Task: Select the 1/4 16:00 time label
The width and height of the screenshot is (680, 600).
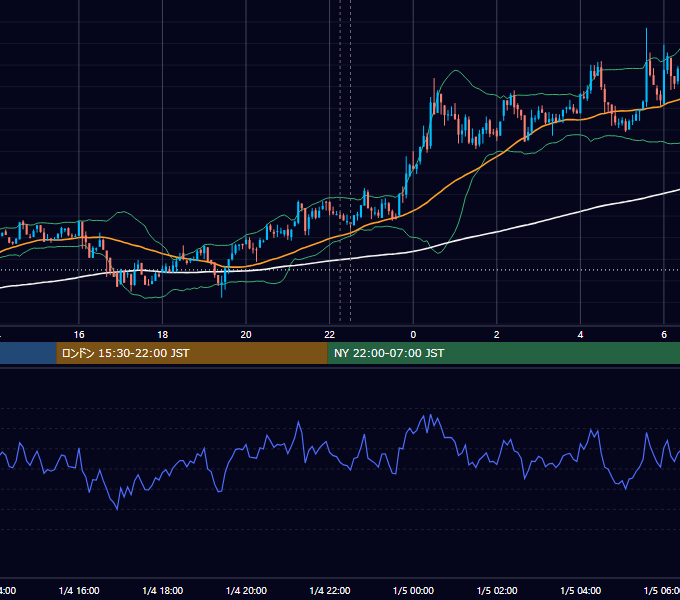Action: point(79,590)
